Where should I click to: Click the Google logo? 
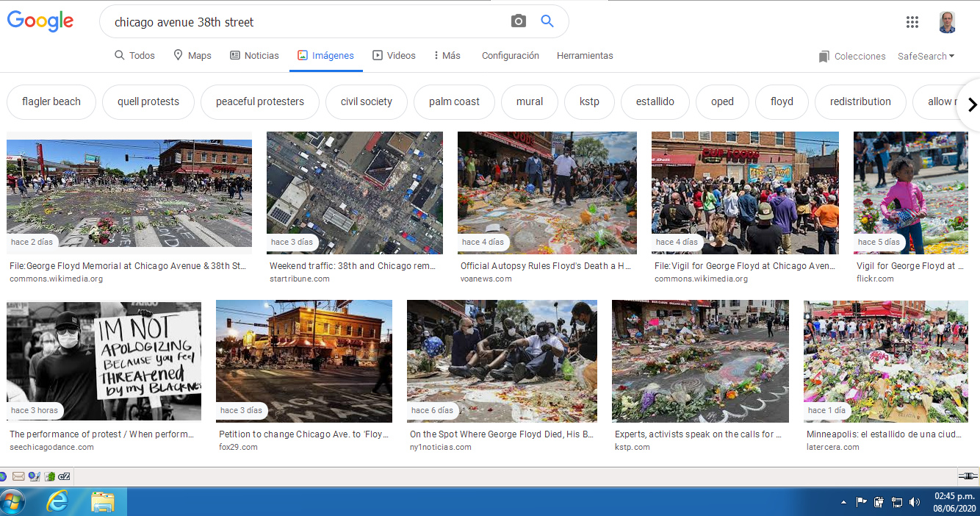coord(40,21)
